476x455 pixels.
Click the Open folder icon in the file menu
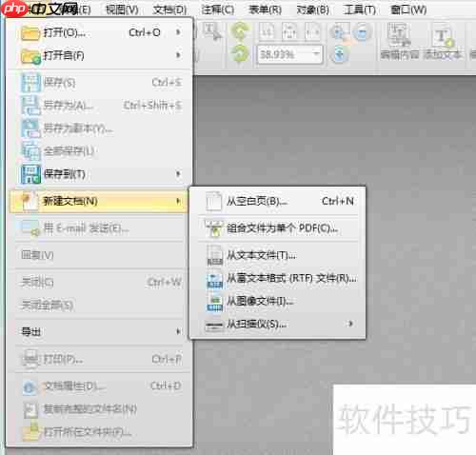click(30, 33)
